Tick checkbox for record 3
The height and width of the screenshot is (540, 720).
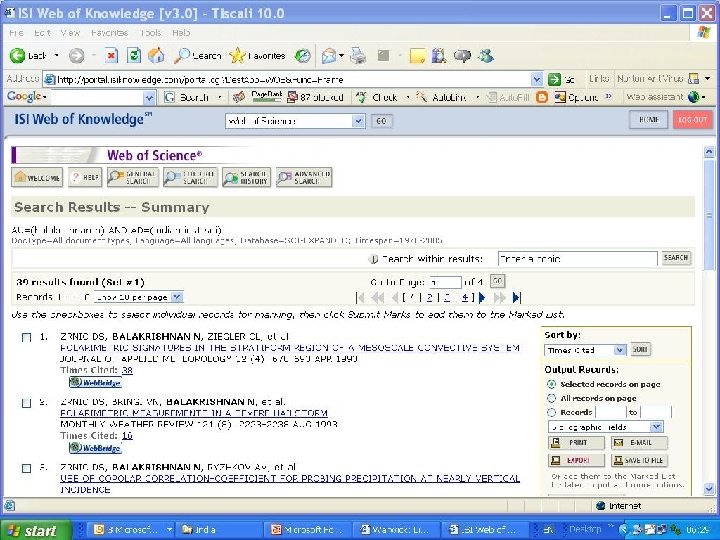[27, 468]
